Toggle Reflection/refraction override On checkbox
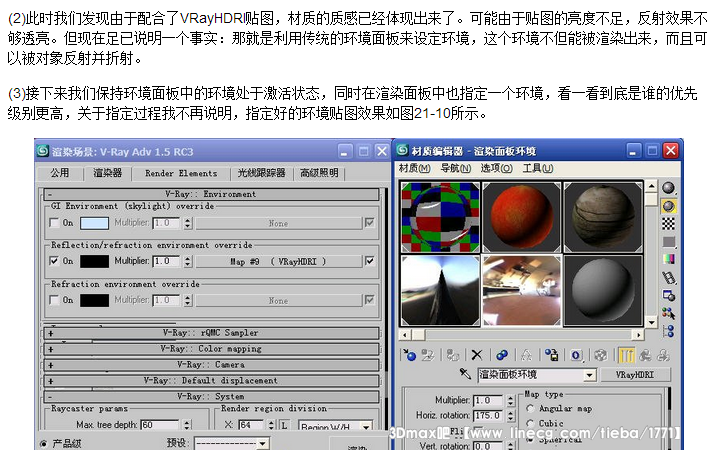 [x=54, y=261]
